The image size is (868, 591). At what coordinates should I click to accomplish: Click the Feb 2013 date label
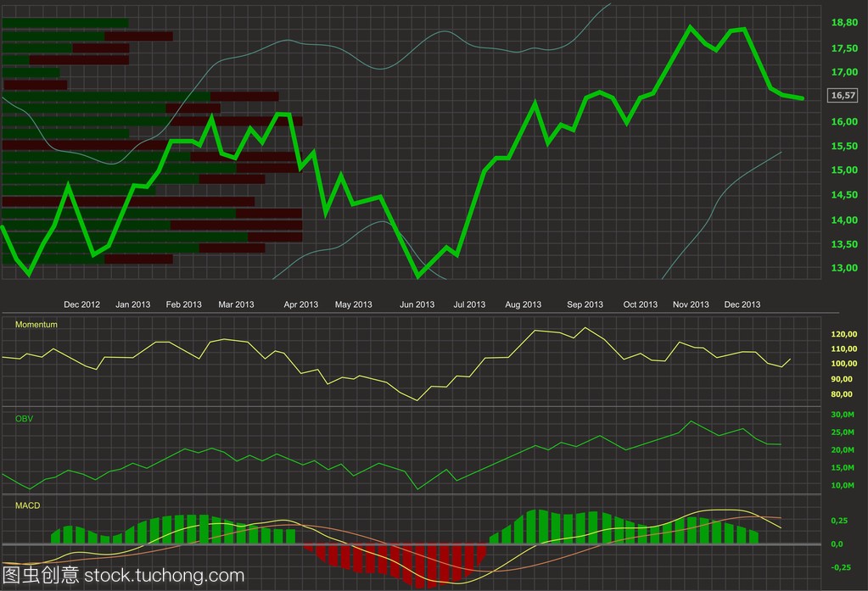[x=184, y=304]
